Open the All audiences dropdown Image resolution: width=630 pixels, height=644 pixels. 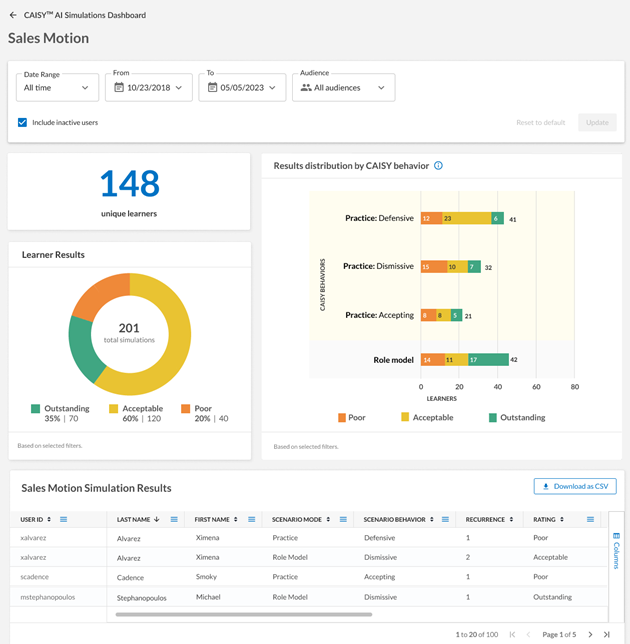coord(344,87)
